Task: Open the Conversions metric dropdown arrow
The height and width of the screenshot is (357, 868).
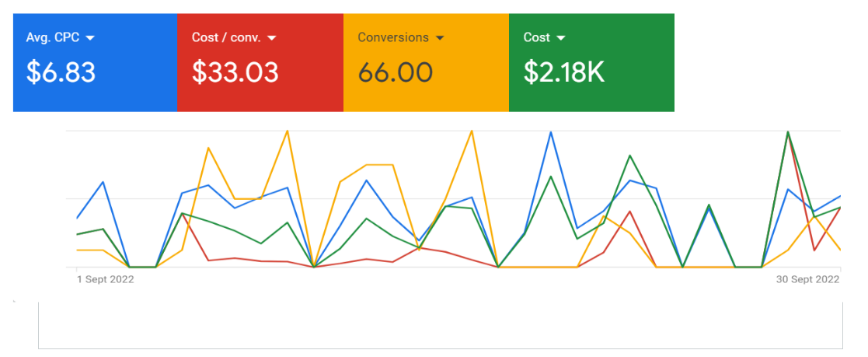Action: (440, 38)
